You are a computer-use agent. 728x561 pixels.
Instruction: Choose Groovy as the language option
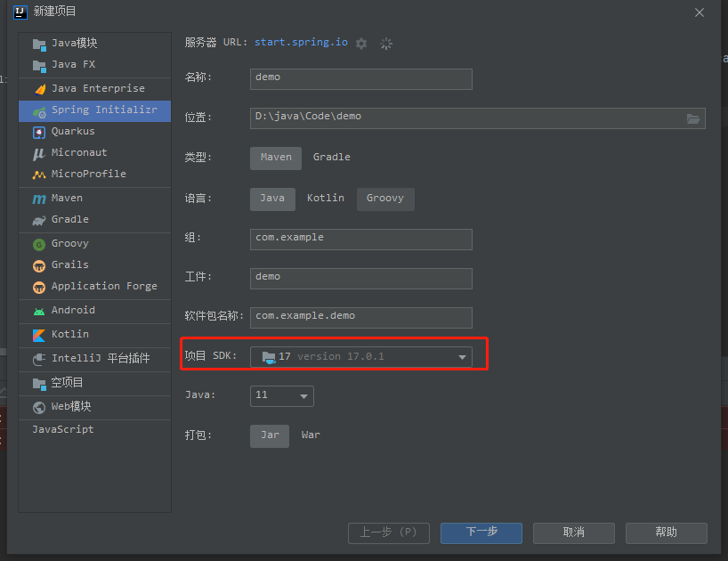[385, 199]
